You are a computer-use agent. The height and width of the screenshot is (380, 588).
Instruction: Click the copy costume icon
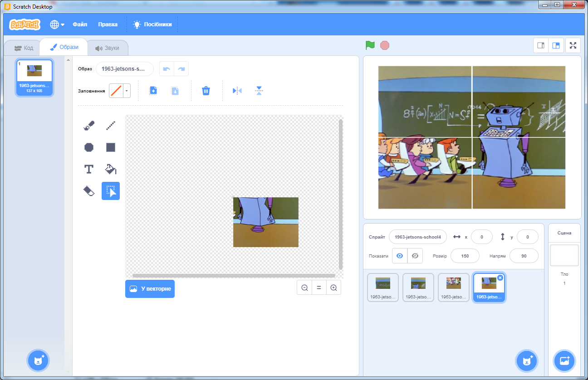pyautogui.click(x=153, y=91)
